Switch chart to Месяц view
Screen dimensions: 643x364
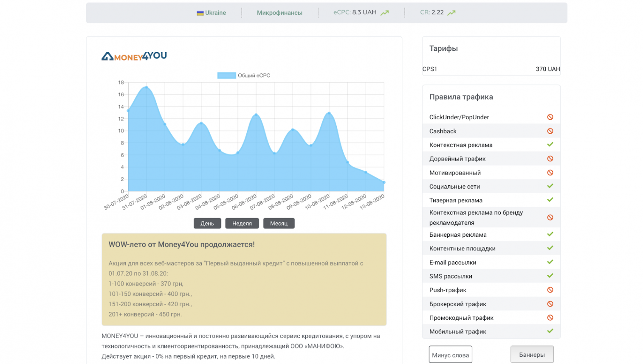279,223
